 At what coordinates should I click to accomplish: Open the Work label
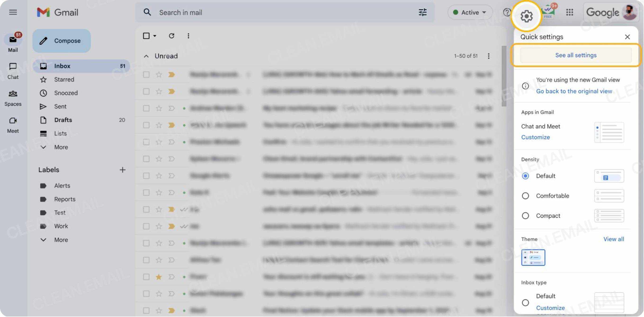61,226
